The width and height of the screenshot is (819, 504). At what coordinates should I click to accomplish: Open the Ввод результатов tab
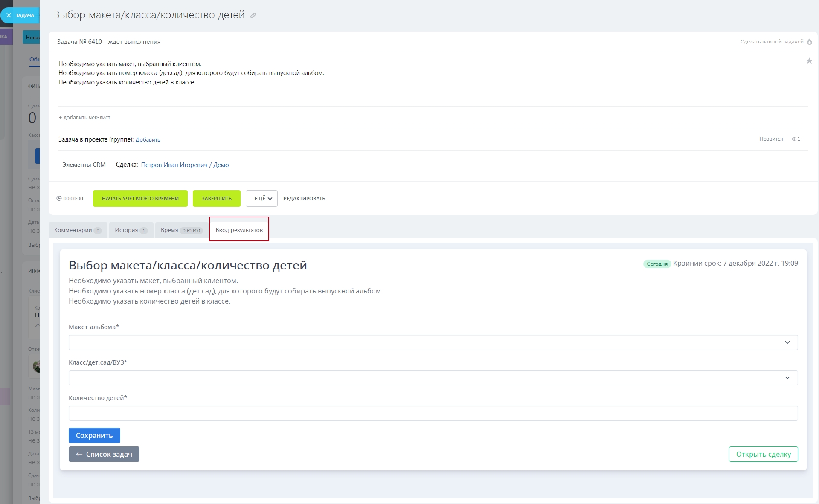point(239,230)
